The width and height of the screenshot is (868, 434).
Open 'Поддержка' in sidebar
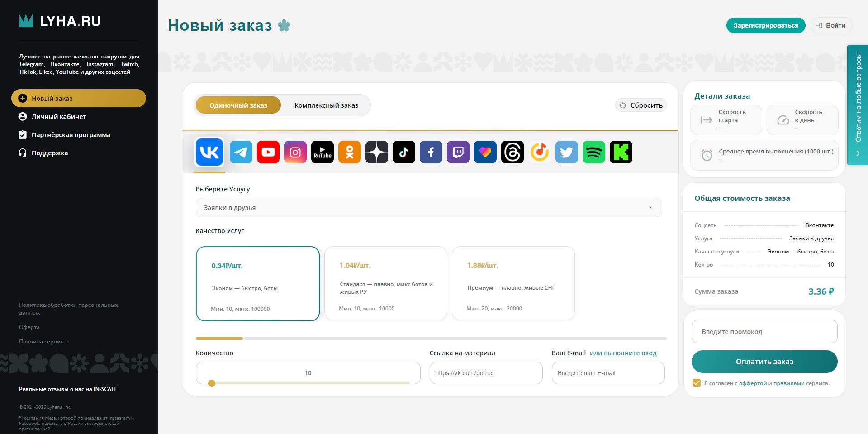point(43,153)
